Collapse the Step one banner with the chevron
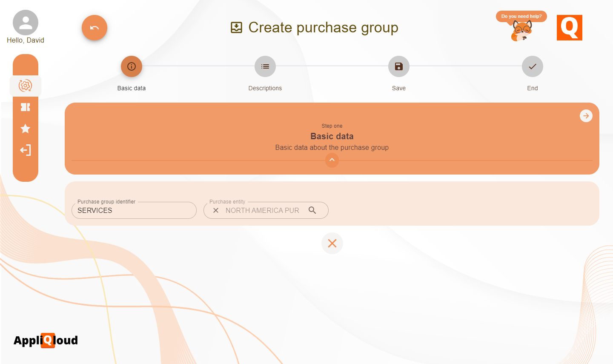 click(x=332, y=160)
